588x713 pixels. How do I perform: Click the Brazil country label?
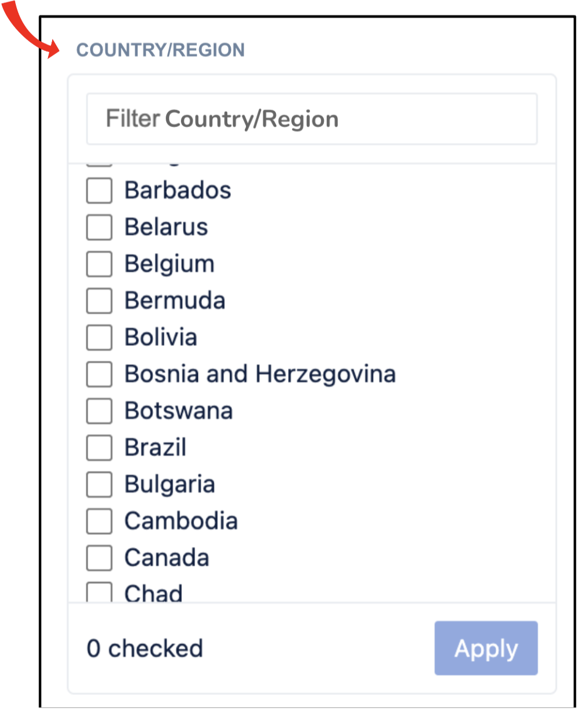pyautogui.click(x=155, y=448)
